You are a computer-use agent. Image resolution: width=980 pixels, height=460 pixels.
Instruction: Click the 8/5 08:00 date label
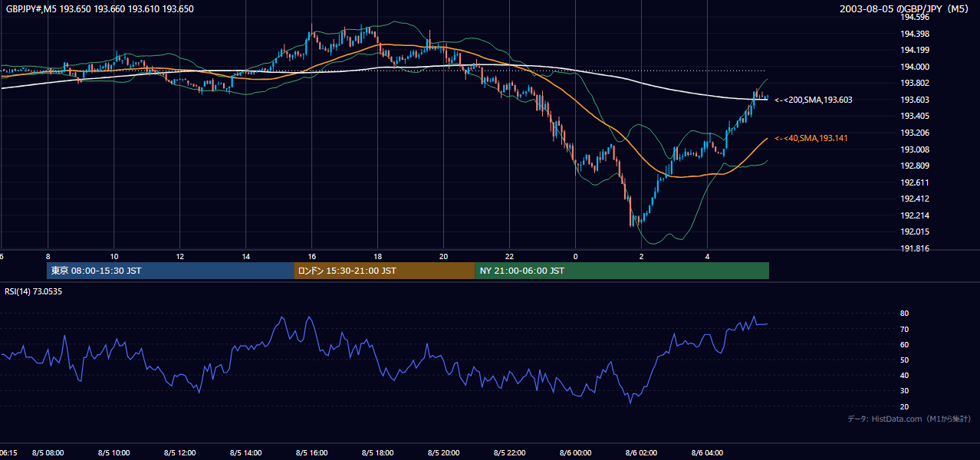coord(48,452)
